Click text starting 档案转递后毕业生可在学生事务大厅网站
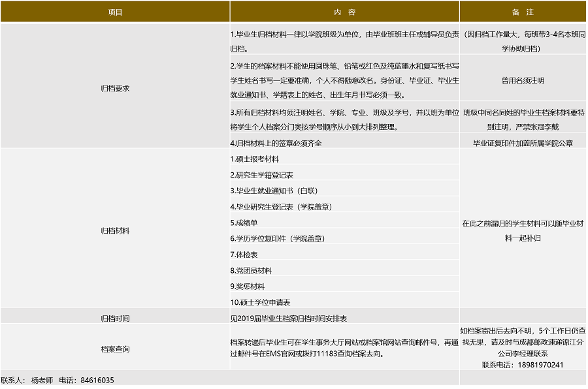588x389 pixels. click(x=344, y=348)
